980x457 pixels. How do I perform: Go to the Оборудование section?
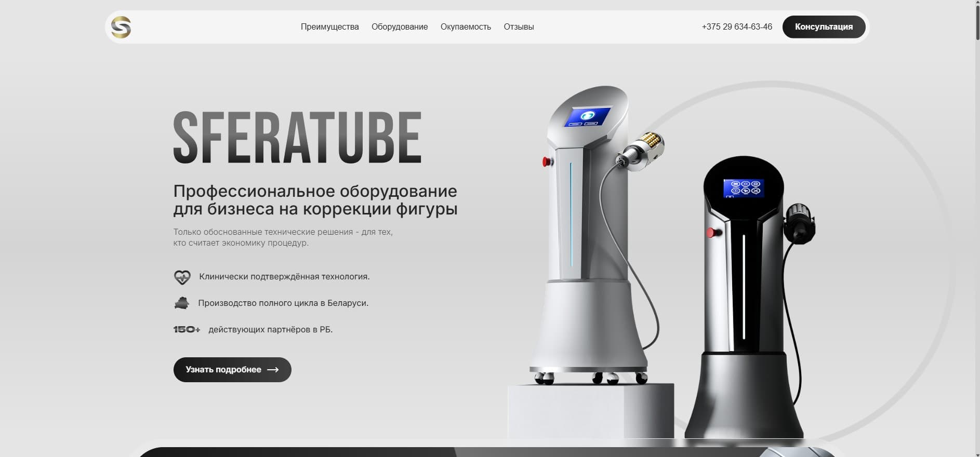tap(400, 27)
